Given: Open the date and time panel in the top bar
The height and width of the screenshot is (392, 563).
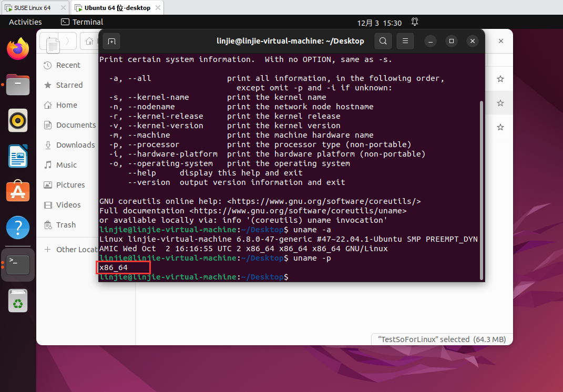Looking at the screenshot, I should 379,23.
